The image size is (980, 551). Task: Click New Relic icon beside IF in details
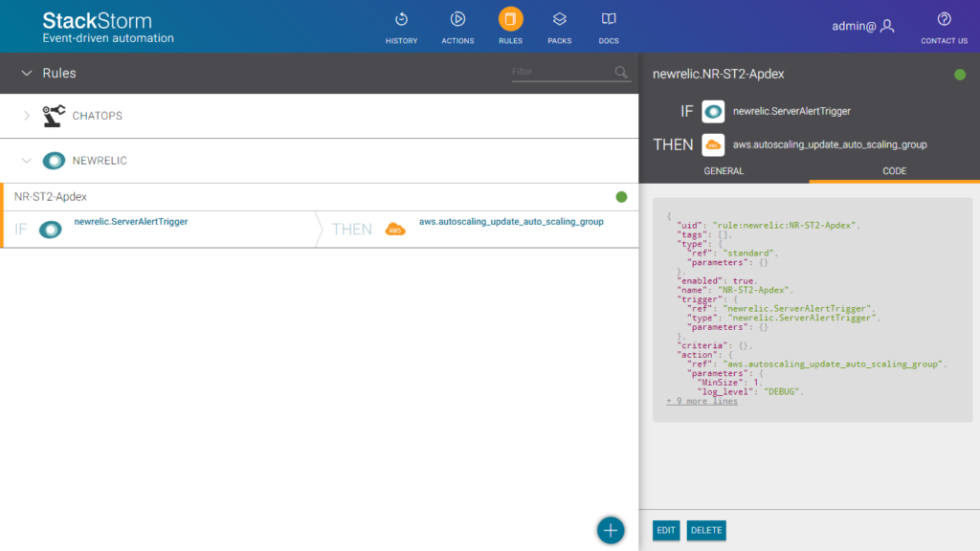[713, 111]
